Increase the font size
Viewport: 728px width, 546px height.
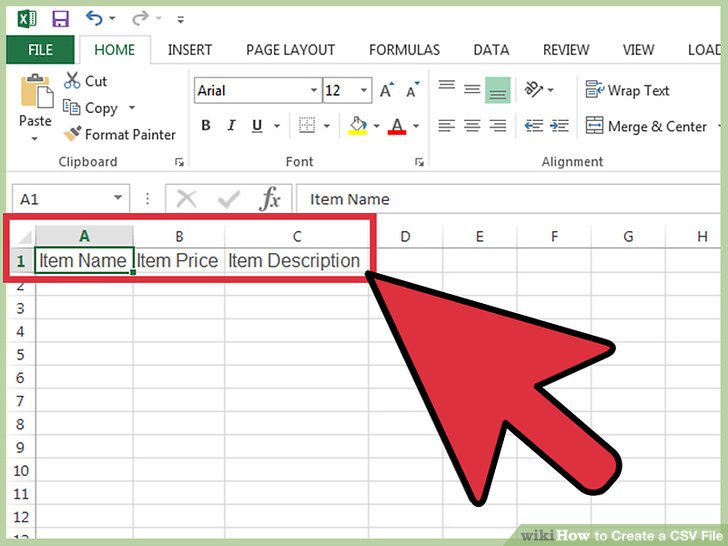pos(386,90)
